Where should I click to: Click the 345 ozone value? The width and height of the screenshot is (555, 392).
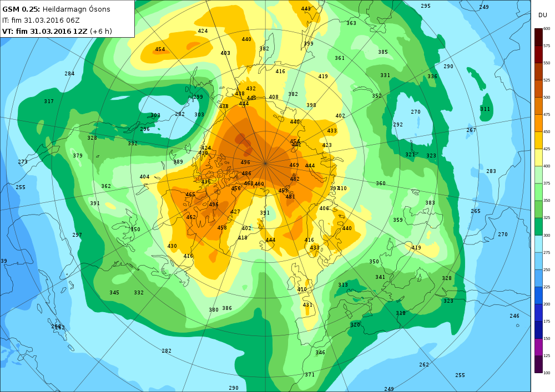pyautogui.click(x=114, y=292)
